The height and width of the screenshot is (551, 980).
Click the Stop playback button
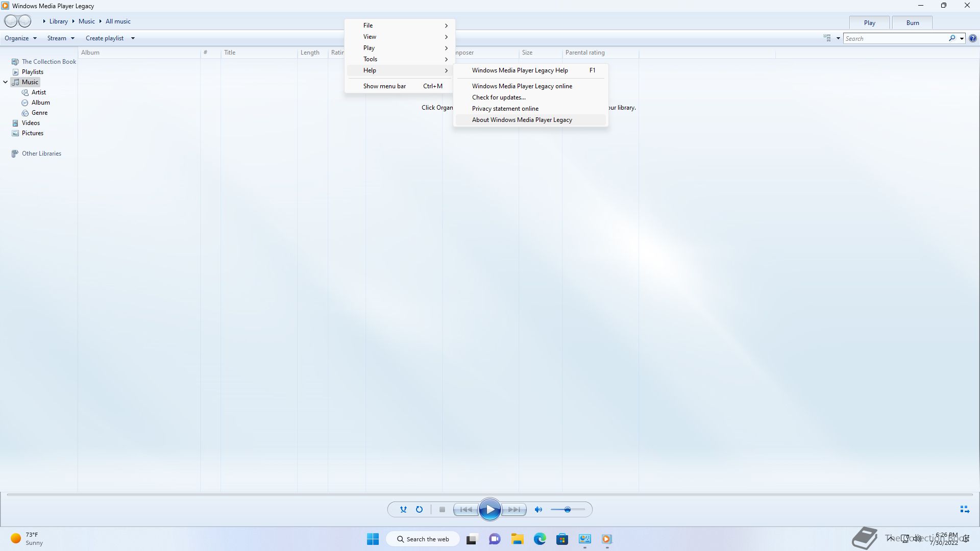pos(443,510)
